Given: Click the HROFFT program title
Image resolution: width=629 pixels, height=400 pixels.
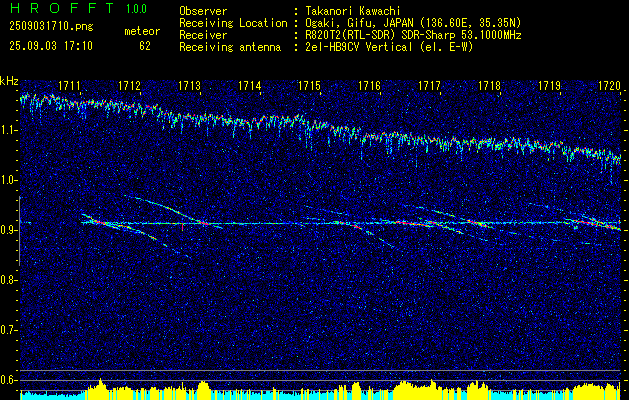Looking at the screenshot, I should [x=62, y=8].
